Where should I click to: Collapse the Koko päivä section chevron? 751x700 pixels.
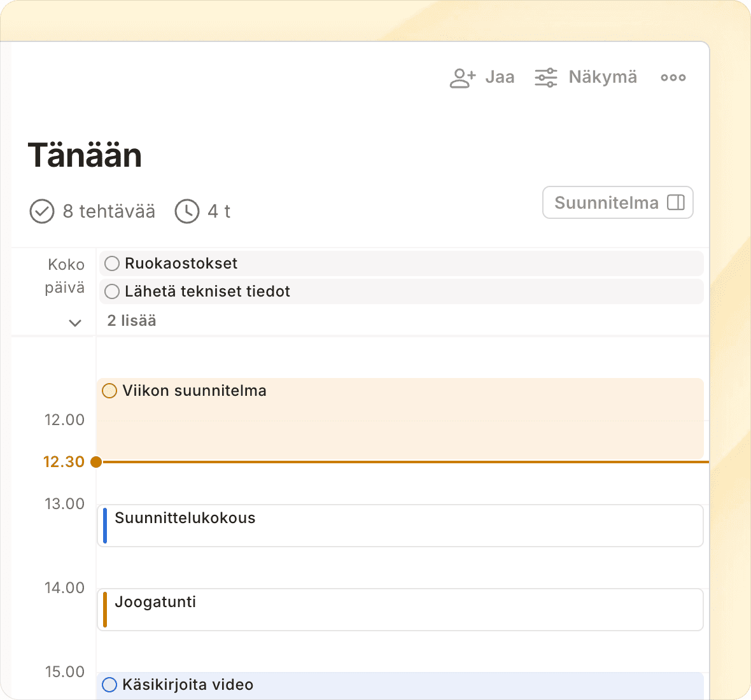75,323
